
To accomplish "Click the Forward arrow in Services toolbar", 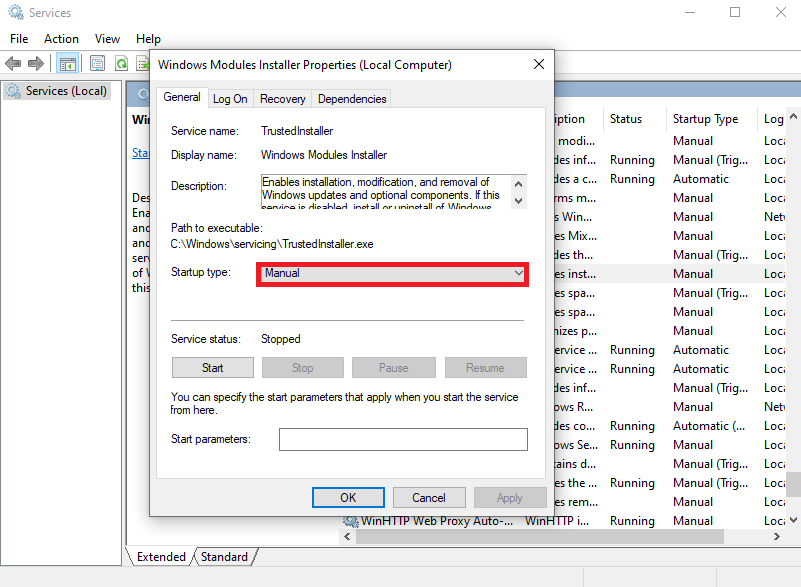I will (35, 64).
